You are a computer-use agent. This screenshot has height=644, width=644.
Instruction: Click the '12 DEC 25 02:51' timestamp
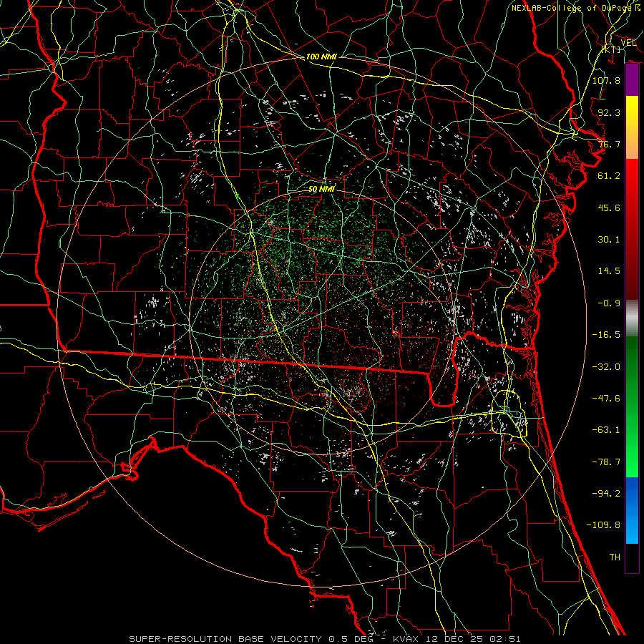click(472, 639)
